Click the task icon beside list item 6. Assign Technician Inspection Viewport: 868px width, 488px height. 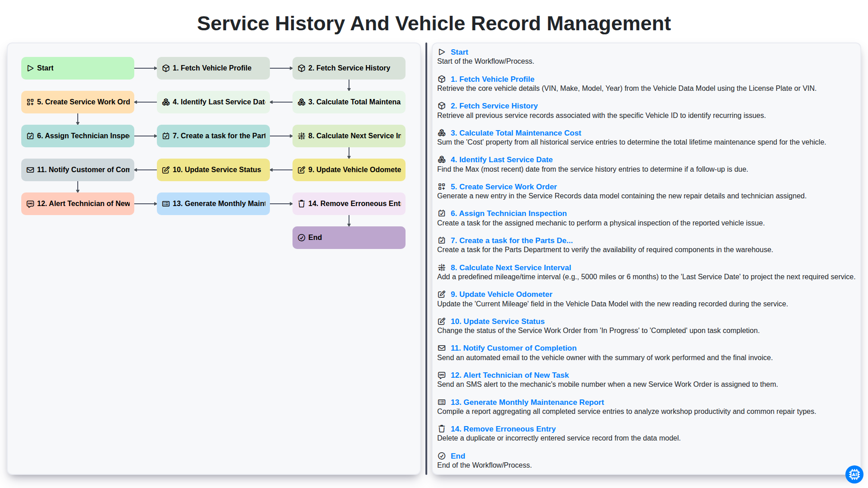(x=442, y=213)
